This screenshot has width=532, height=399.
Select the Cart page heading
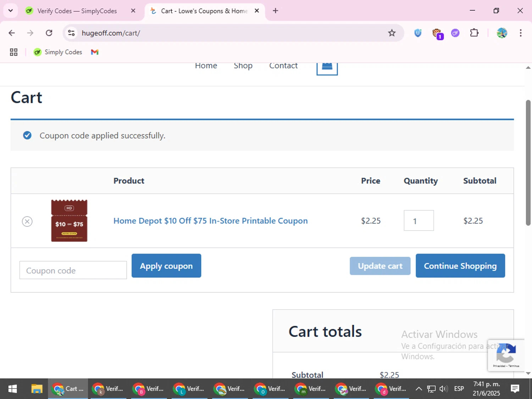[x=27, y=98]
